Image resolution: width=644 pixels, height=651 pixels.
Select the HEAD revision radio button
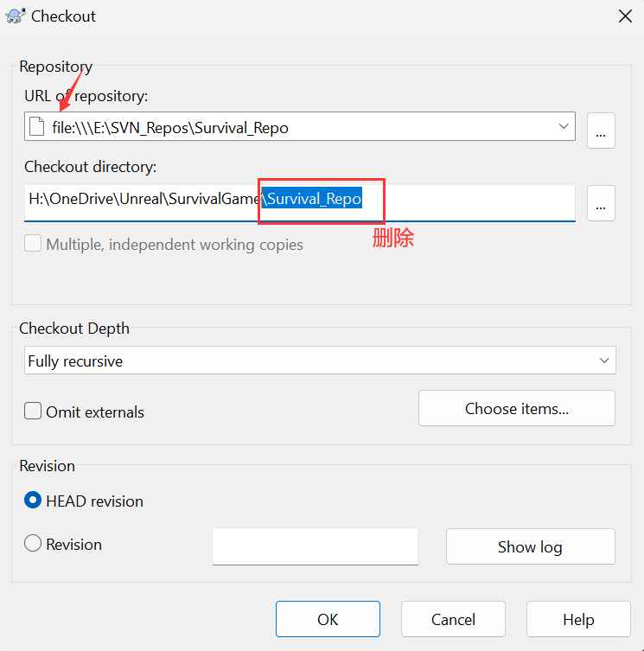33,501
